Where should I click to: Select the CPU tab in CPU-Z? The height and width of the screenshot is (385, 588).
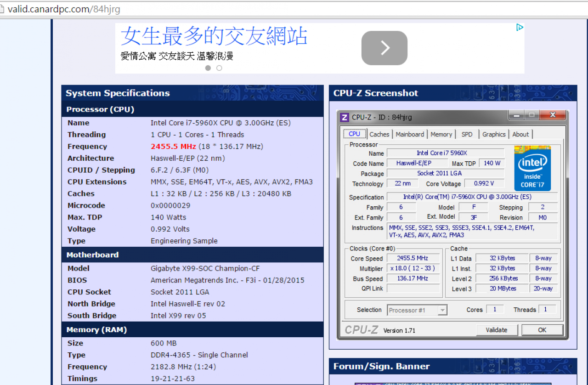355,134
